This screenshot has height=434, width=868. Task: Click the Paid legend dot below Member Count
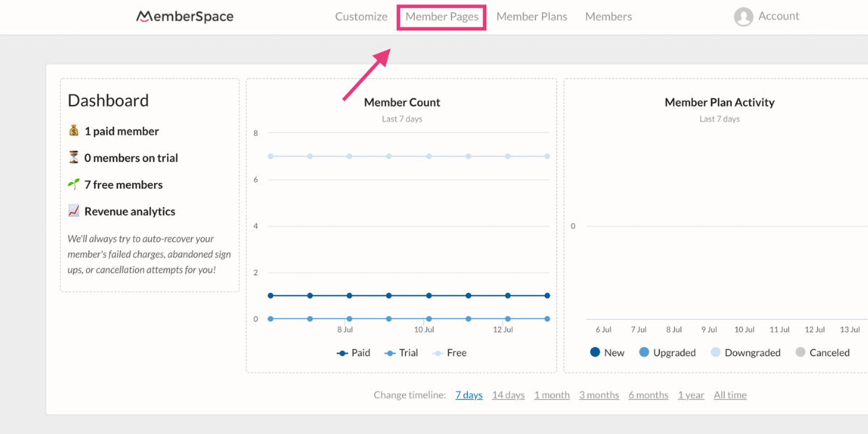342,352
